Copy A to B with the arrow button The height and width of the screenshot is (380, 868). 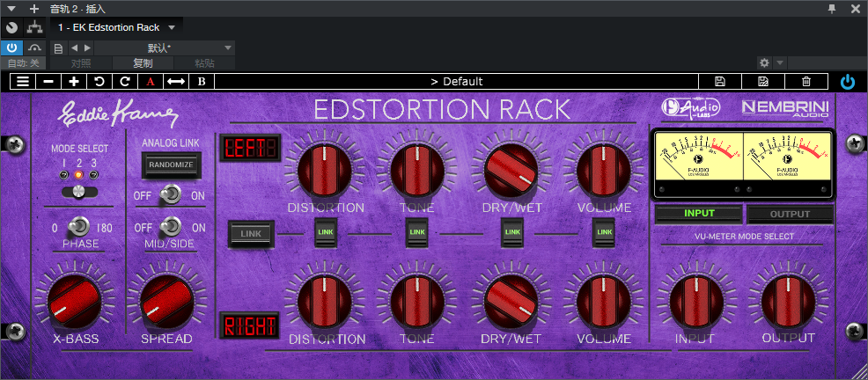point(176,81)
